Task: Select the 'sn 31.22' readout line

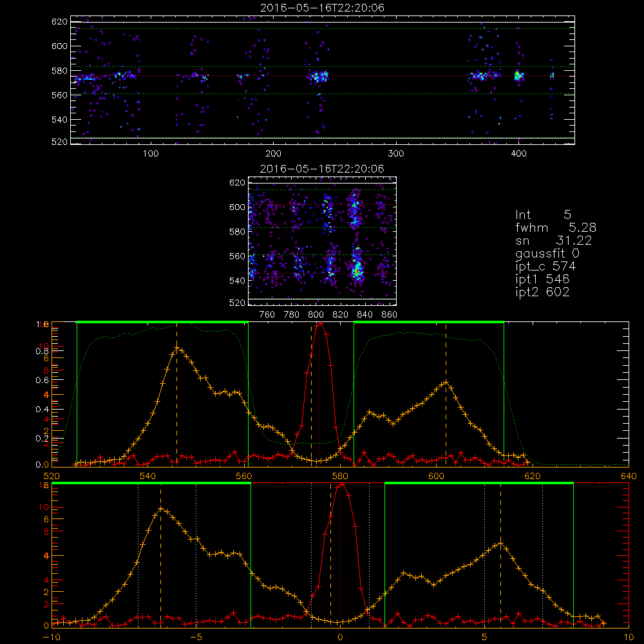Action: pos(554,240)
